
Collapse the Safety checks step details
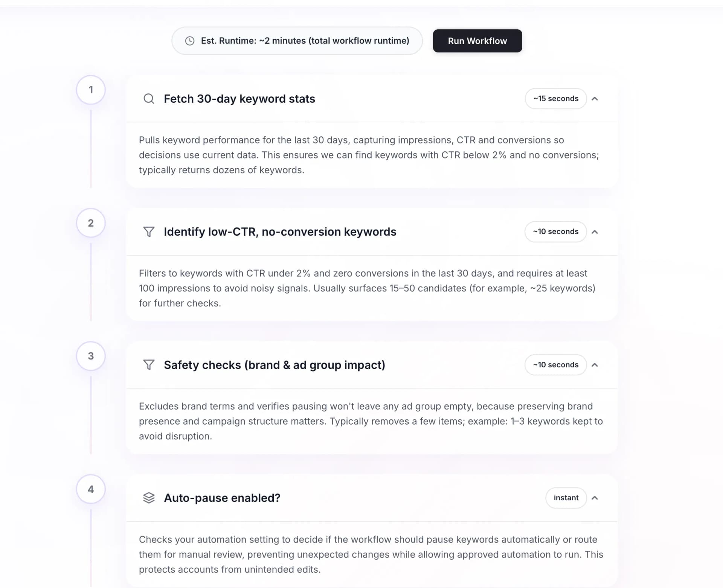click(x=595, y=365)
